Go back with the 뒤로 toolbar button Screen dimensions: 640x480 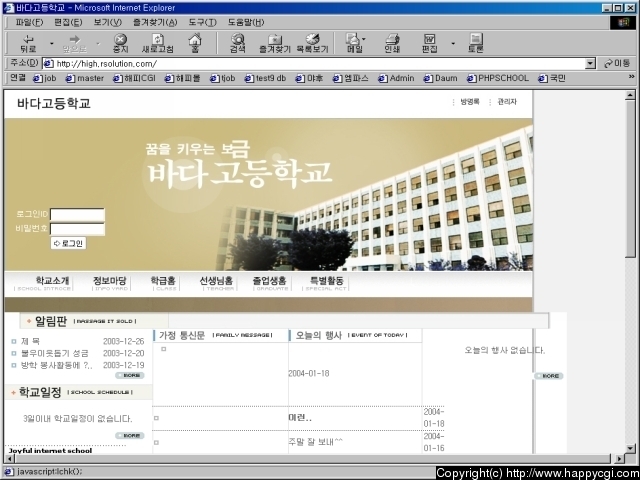(x=28, y=43)
